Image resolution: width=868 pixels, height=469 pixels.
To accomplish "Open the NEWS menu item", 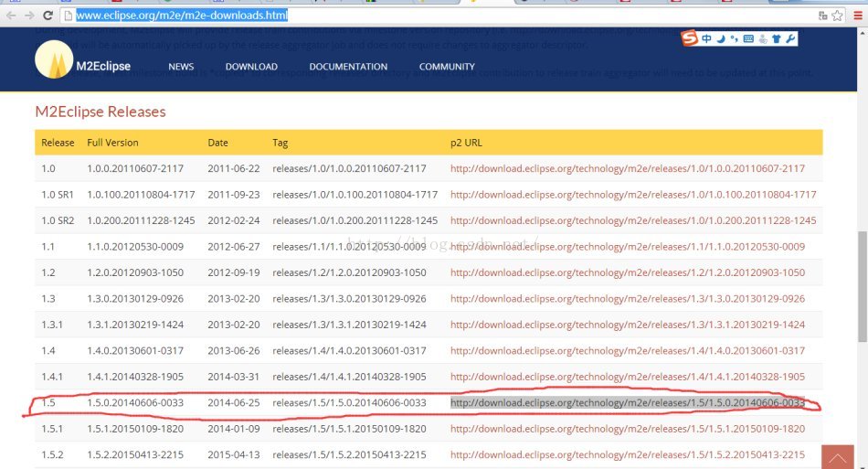I will [181, 67].
